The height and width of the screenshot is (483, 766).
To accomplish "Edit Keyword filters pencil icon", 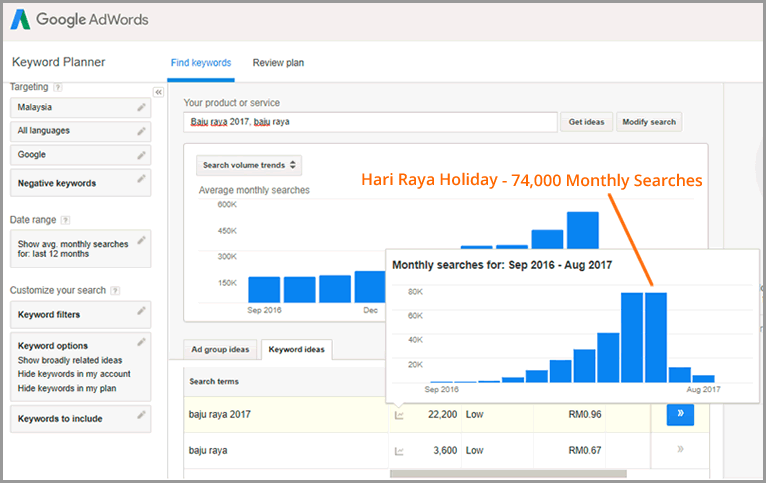I will [141, 310].
